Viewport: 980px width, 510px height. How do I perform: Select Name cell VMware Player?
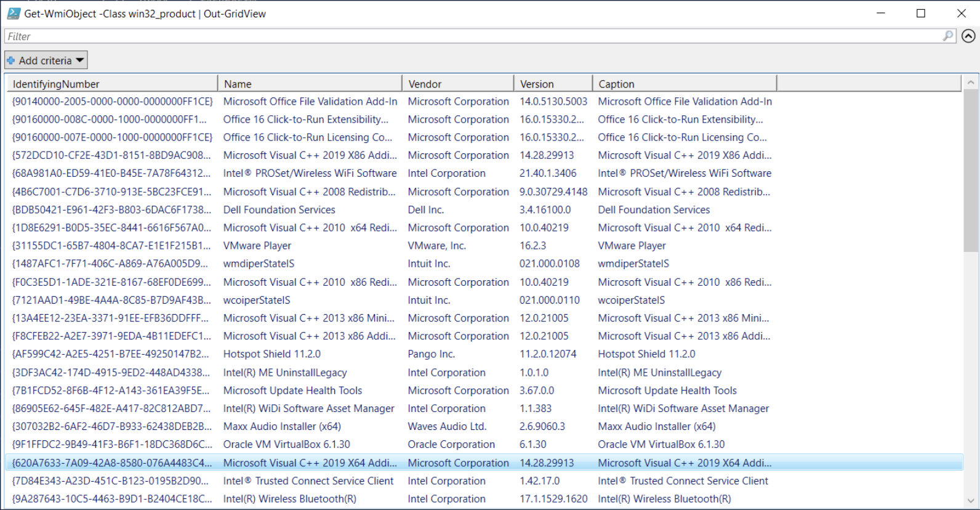[257, 246]
